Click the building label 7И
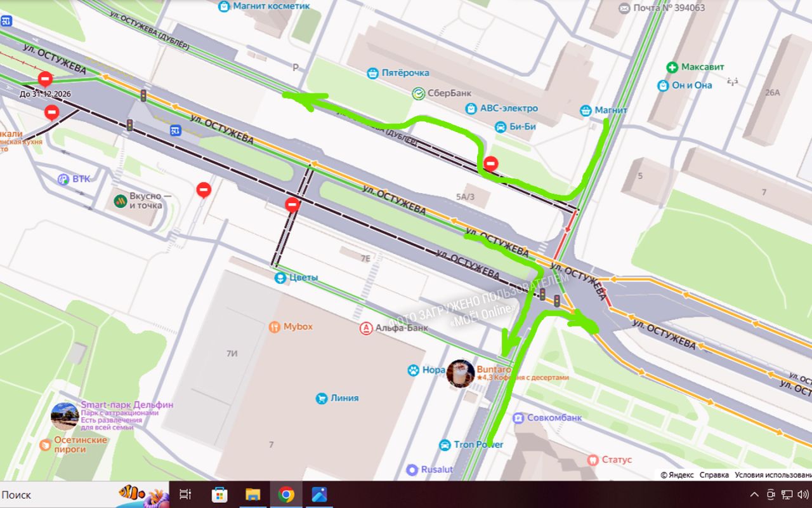 pos(232,354)
